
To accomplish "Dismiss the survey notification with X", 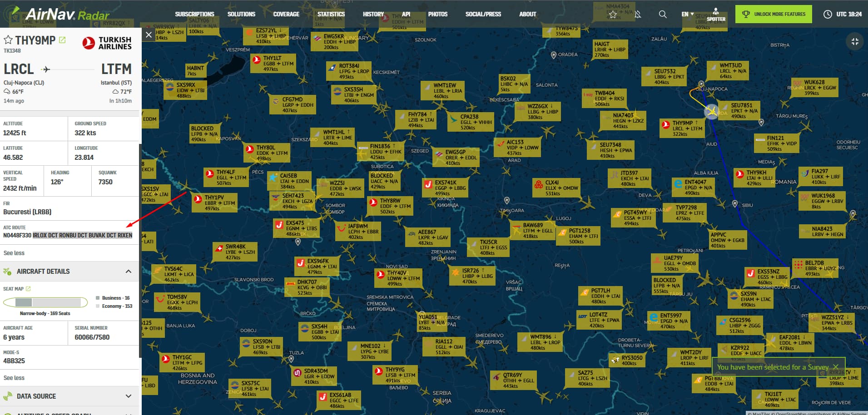I will 836,367.
